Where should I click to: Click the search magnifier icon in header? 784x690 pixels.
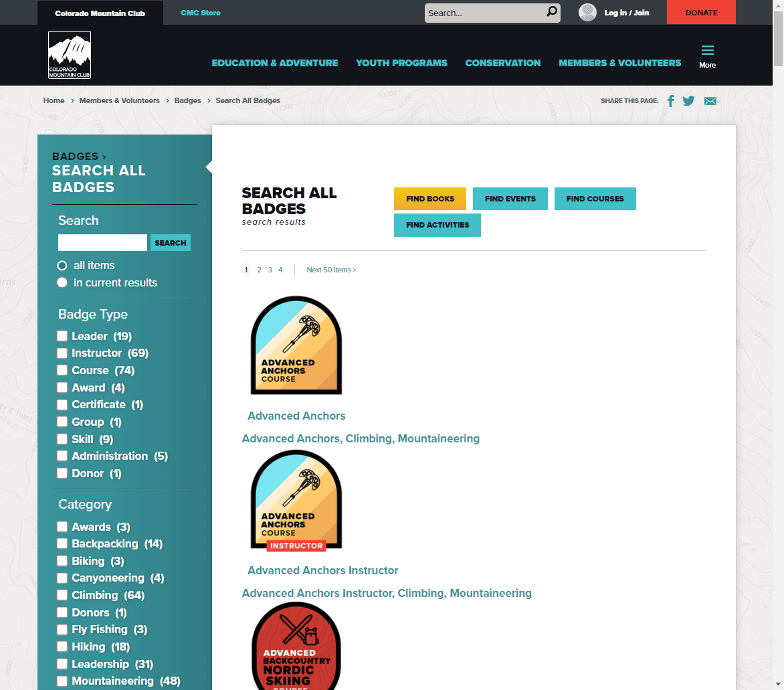tap(551, 12)
